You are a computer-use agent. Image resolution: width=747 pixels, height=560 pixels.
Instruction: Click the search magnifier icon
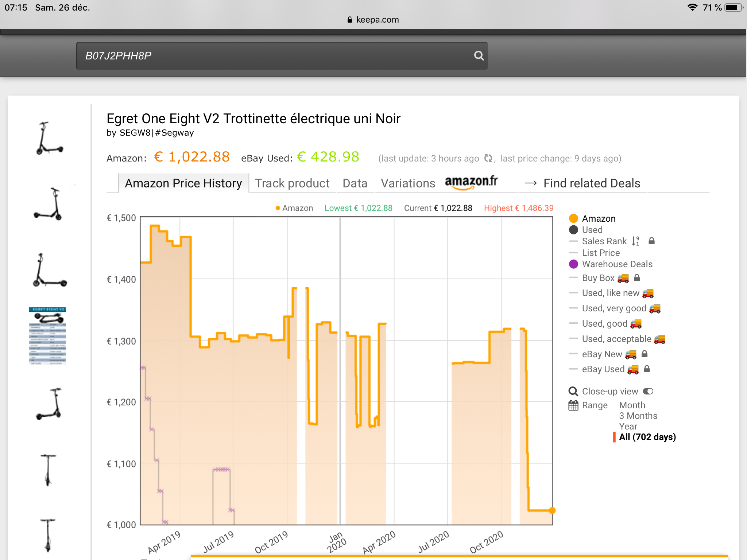pyautogui.click(x=479, y=56)
